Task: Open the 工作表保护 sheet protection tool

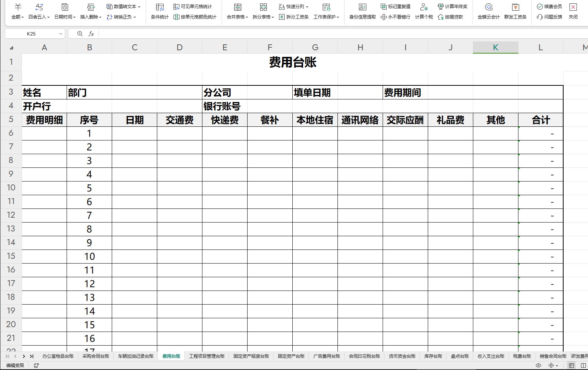Action: coord(326,11)
